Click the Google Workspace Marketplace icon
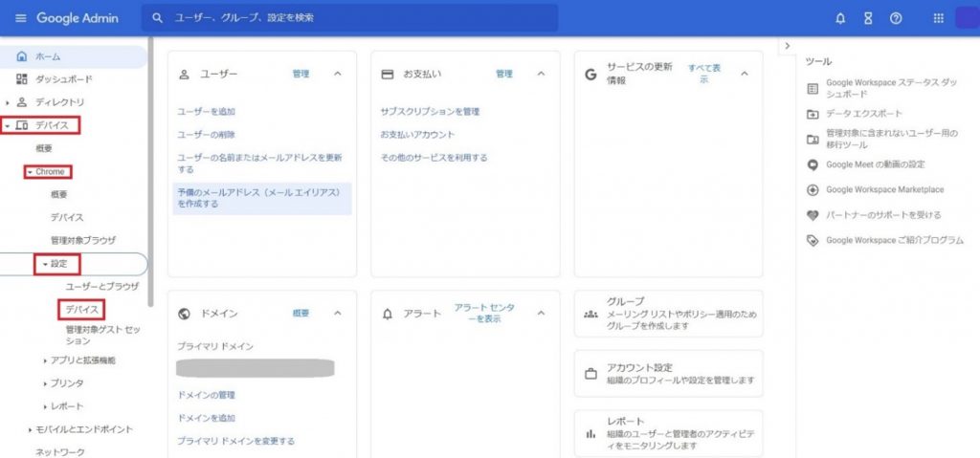The width and height of the screenshot is (980, 458). tap(813, 189)
